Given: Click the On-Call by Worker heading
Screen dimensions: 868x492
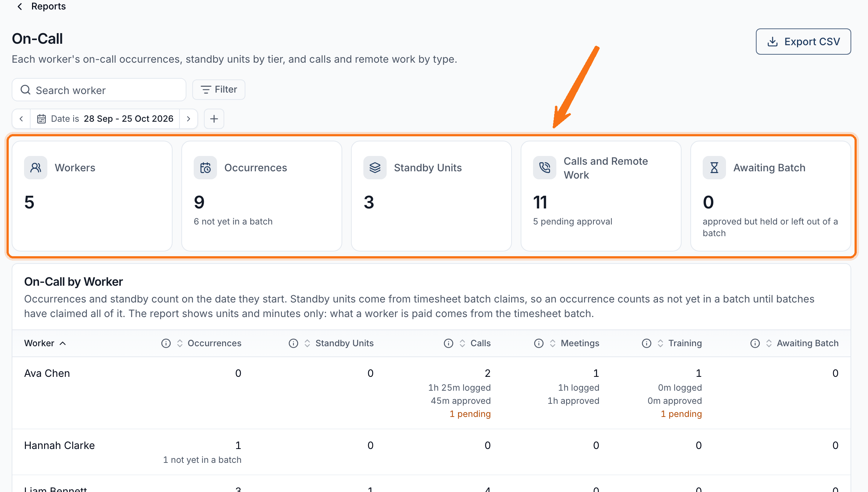Looking at the screenshot, I should pyautogui.click(x=74, y=282).
